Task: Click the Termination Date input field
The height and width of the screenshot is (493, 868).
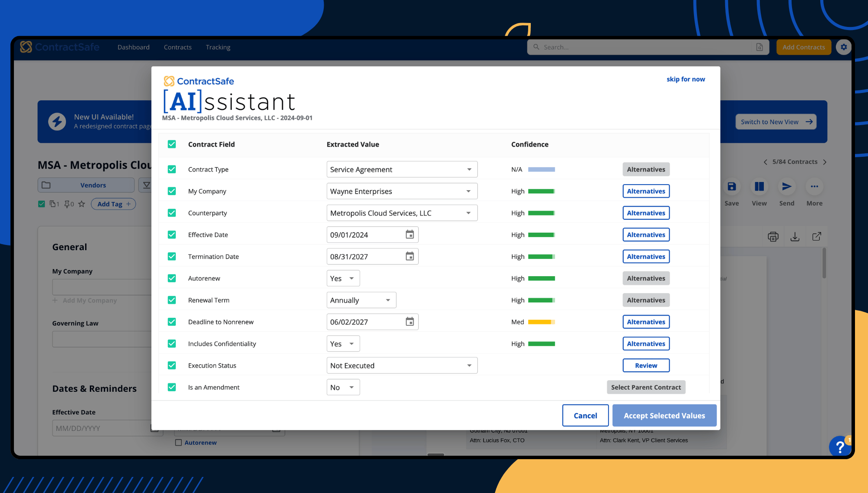Action: (x=365, y=257)
